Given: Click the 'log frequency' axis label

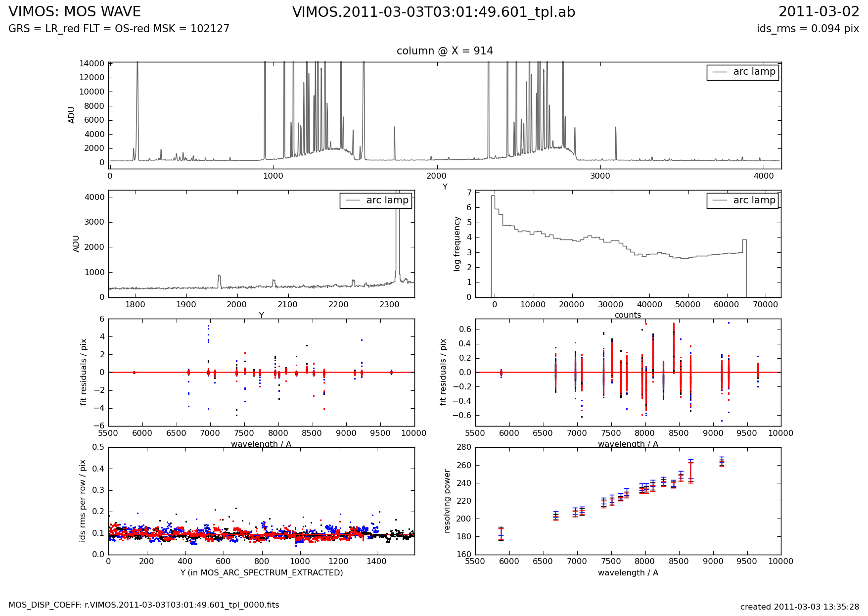Looking at the screenshot, I should tap(457, 243).
